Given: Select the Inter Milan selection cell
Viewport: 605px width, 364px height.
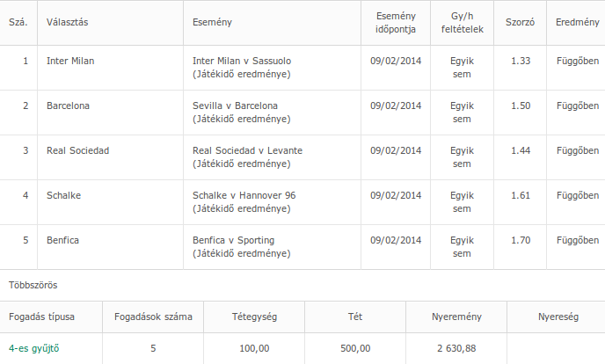Looking at the screenshot, I should 70,61.
